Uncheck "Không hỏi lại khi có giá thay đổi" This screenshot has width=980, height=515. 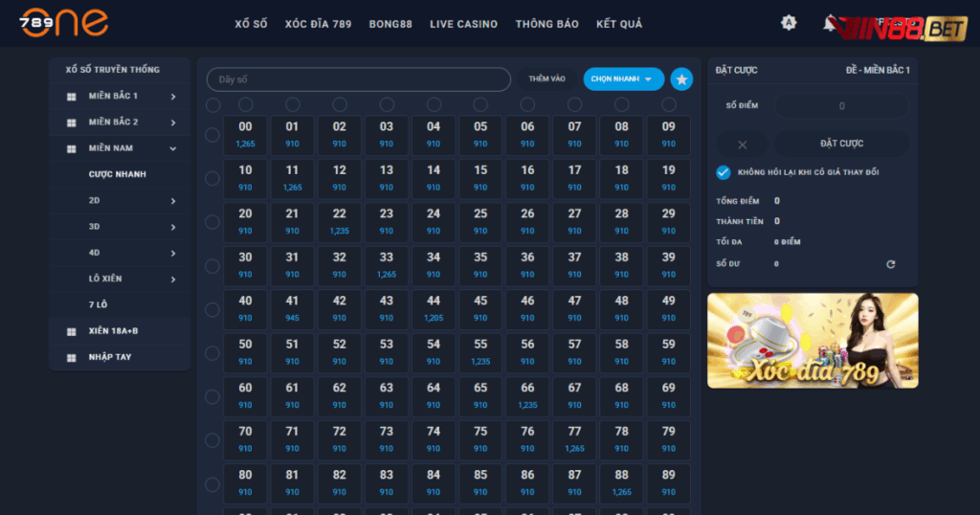(724, 172)
